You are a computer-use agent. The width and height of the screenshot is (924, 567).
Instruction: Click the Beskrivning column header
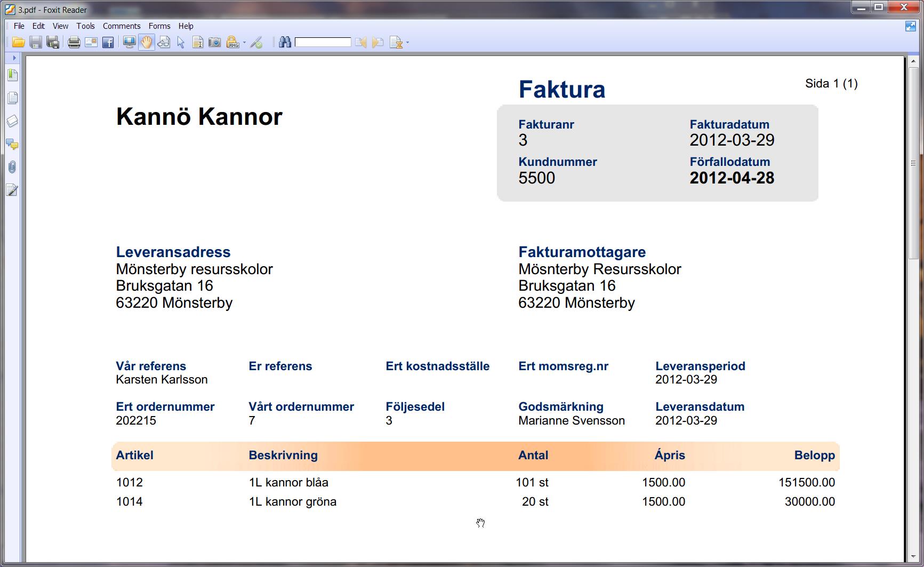tap(283, 455)
